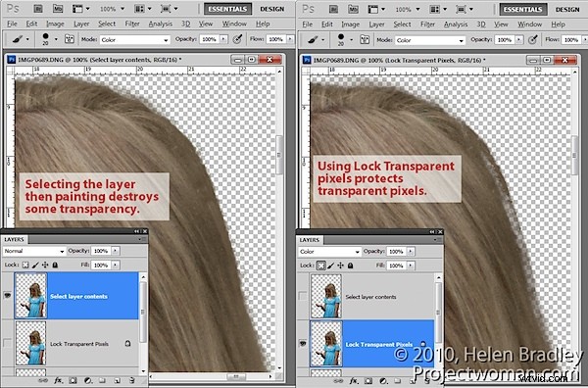Click the fx layer style icon in the right Layers panel
Image resolution: width=588 pixels, height=388 pixels.
tap(353, 381)
